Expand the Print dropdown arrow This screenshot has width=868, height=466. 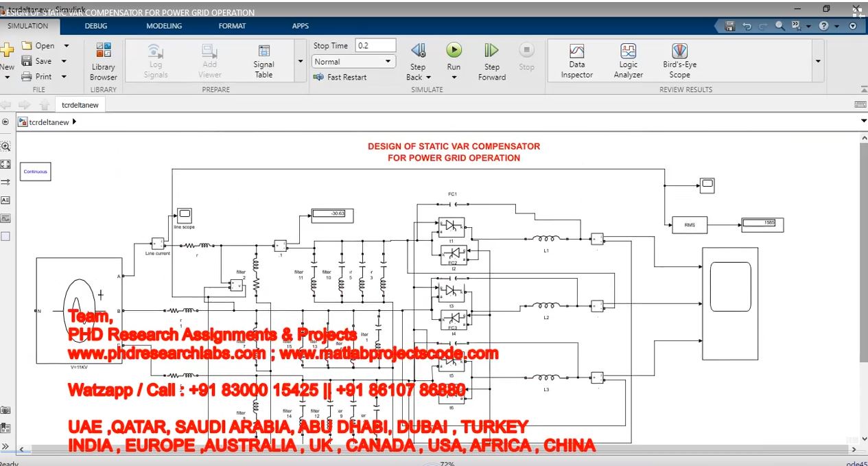(64, 76)
